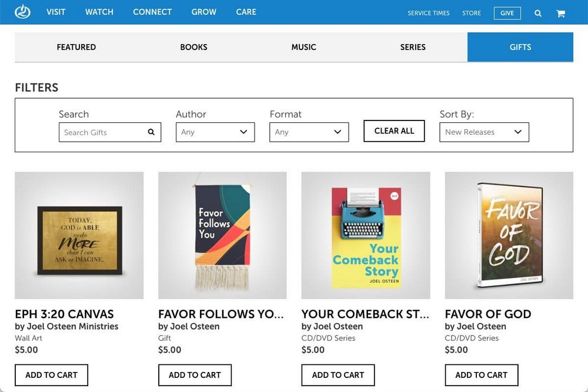The height and width of the screenshot is (392, 588).
Task: Open the Service Times link
Action: 428,13
